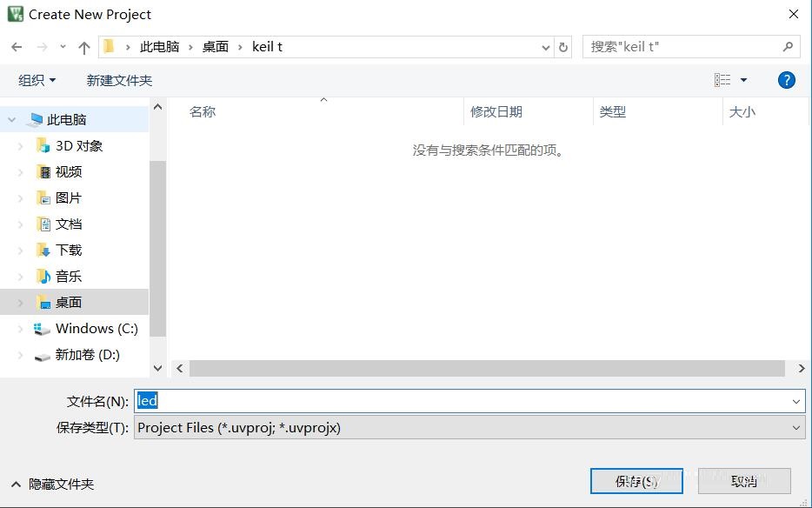Go up to parent folder with up arrow
This screenshot has height=508, width=812.
83,47
